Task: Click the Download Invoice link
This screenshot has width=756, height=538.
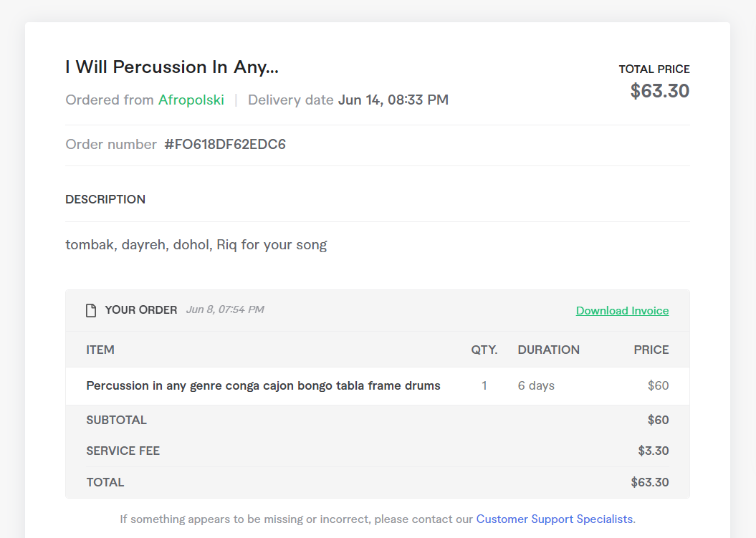Action: point(622,310)
